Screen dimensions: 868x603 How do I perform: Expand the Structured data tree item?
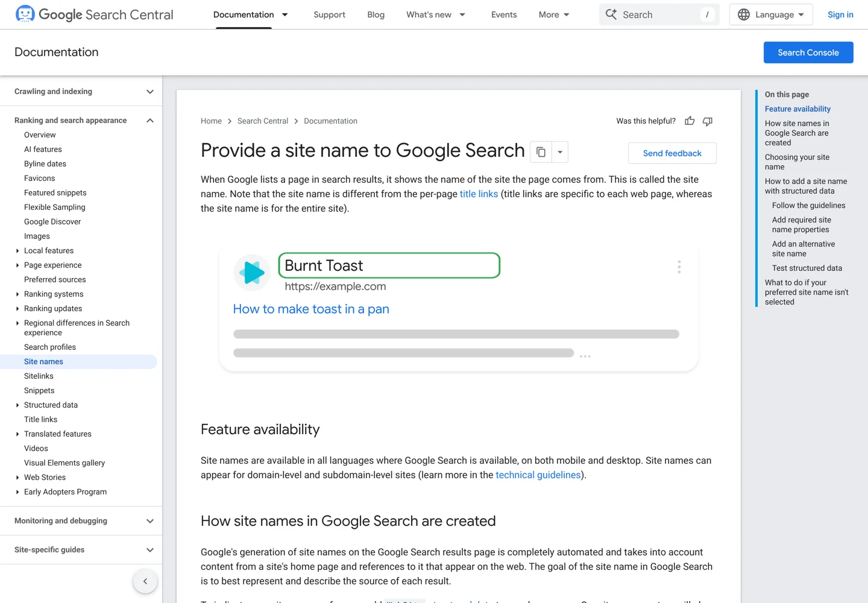17,405
